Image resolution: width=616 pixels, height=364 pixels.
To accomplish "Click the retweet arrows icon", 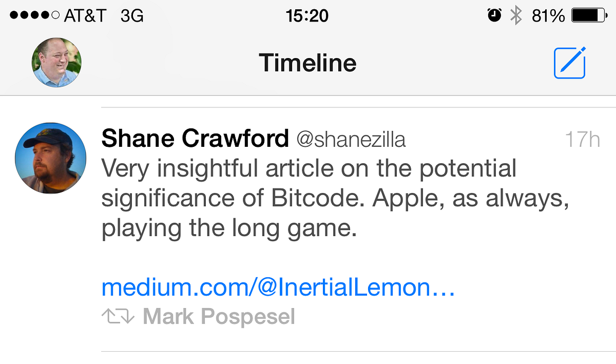I will 118,316.
